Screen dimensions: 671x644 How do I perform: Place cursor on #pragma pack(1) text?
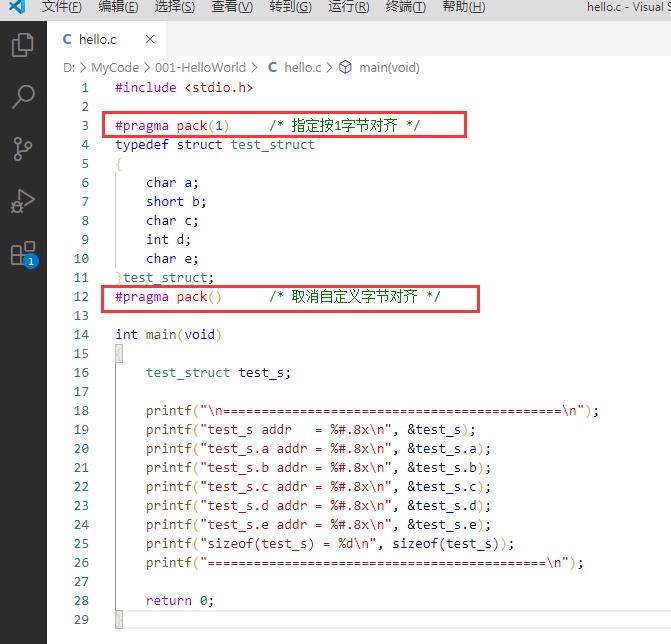click(172, 126)
